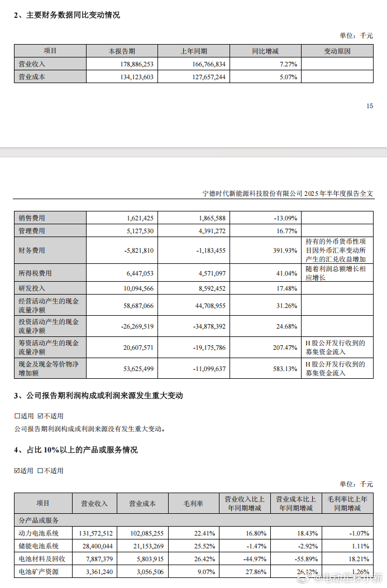This screenshot has height=588, width=387.
Task: Select the value 6,447,053
Action: click(x=140, y=273)
